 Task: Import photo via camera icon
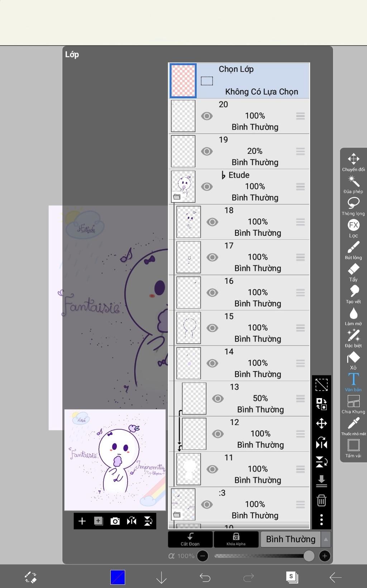tap(115, 521)
